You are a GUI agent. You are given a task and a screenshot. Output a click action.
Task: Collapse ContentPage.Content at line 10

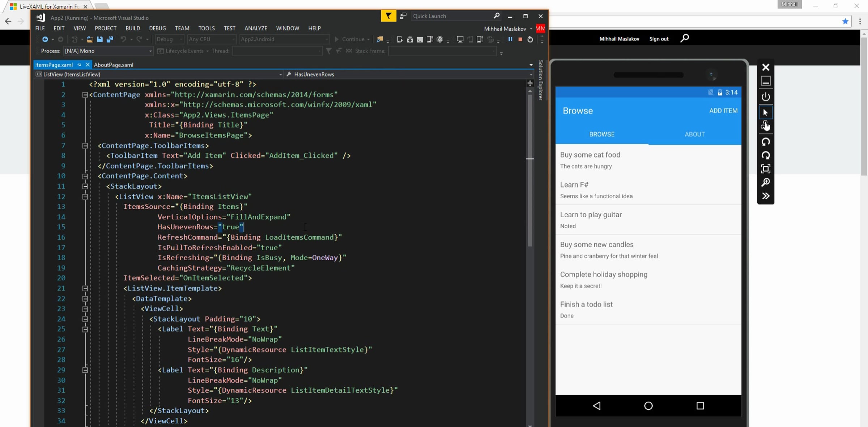pos(85,176)
